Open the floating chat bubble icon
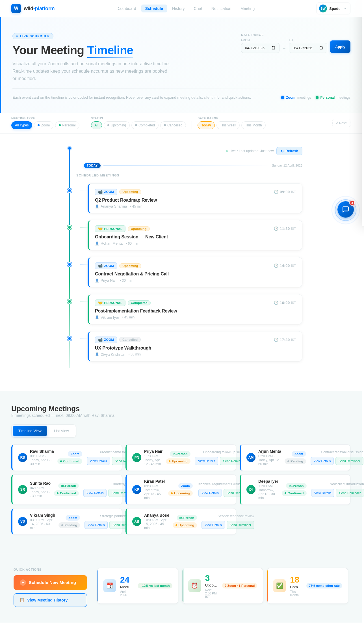The height and width of the screenshot is (623, 364). (x=346, y=210)
